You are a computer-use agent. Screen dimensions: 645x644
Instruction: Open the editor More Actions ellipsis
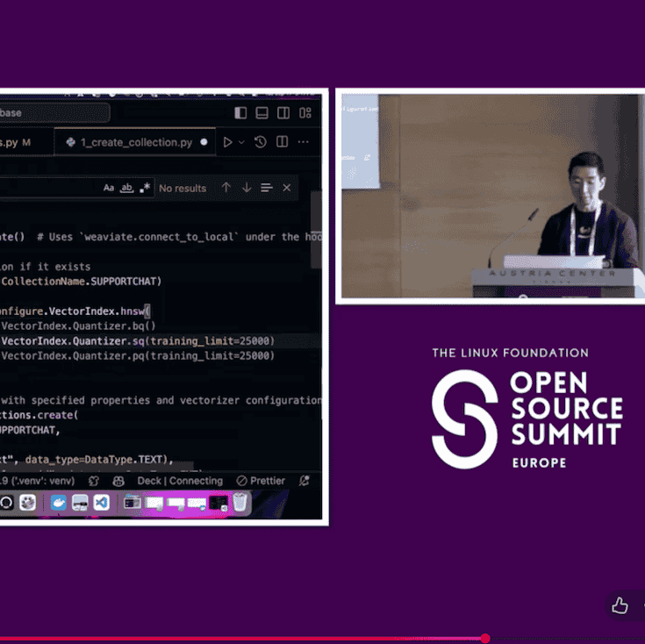point(303,142)
